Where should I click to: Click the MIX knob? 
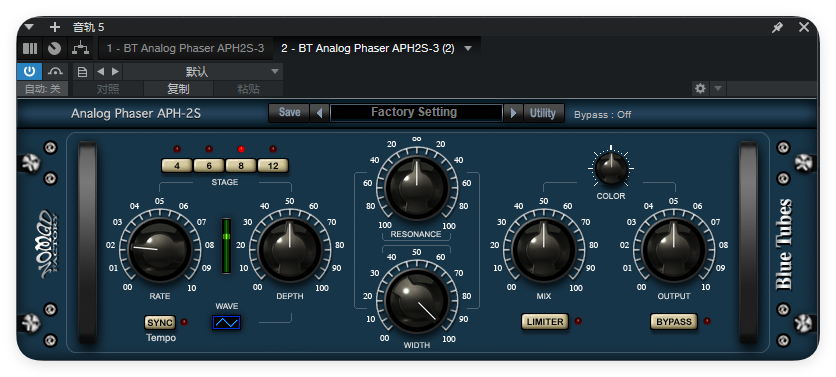(x=543, y=251)
